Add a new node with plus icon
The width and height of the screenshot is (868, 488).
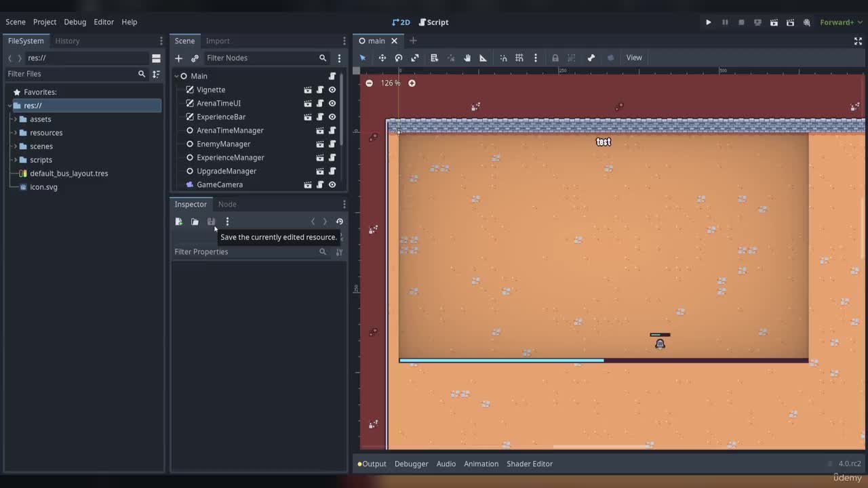[178, 58]
